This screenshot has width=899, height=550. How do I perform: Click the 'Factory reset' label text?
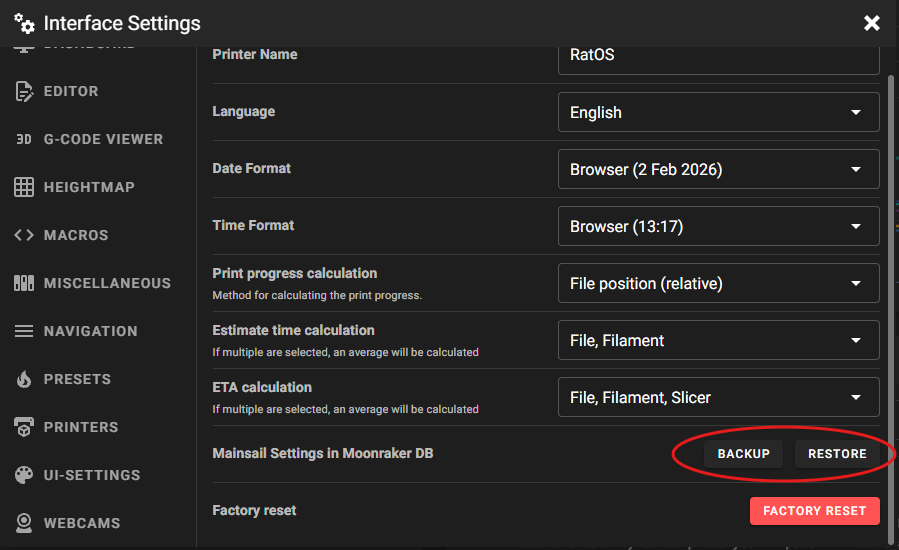(x=254, y=510)
